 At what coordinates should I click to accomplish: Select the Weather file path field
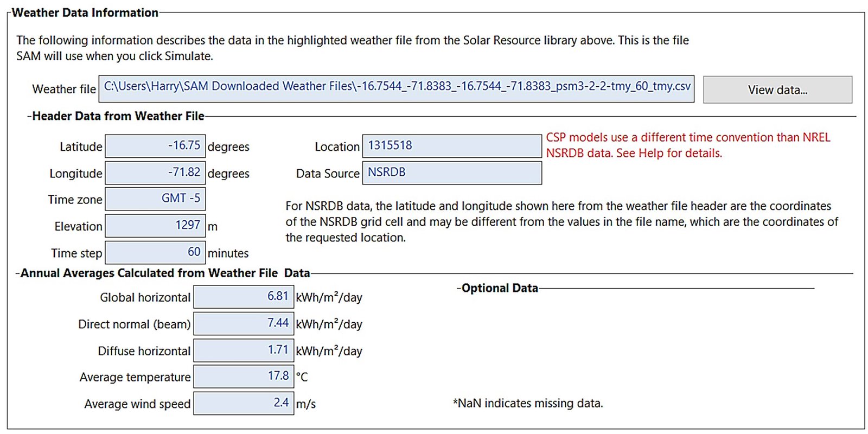pyautogui.click(x=396, y=88)
